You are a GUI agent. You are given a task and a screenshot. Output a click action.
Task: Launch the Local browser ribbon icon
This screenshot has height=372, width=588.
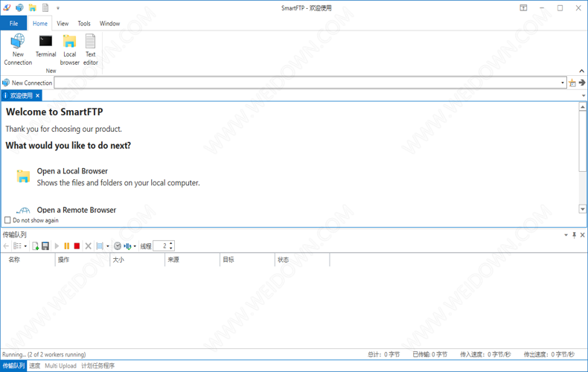(x=69, y=48)
